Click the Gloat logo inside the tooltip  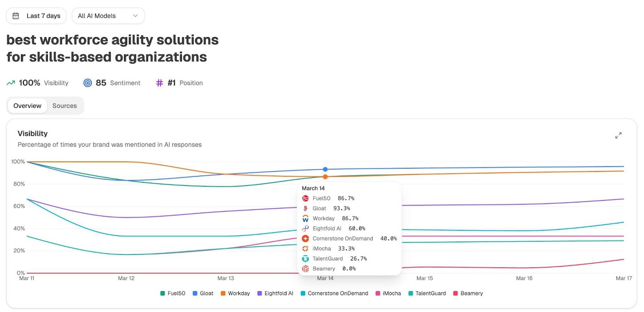305,208
